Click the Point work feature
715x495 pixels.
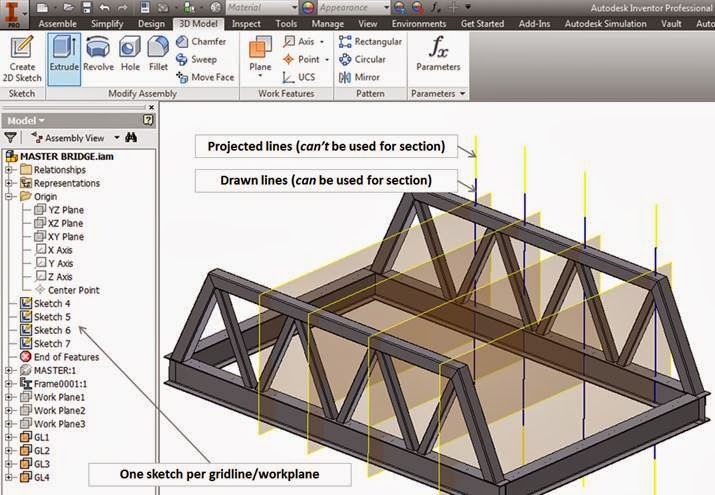(x=301, y=59)
